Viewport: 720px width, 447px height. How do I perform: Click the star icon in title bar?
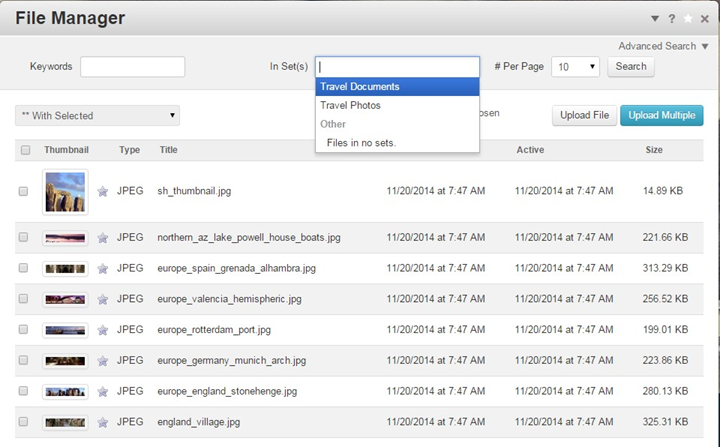pyautogui.click(x=687, y=18)
